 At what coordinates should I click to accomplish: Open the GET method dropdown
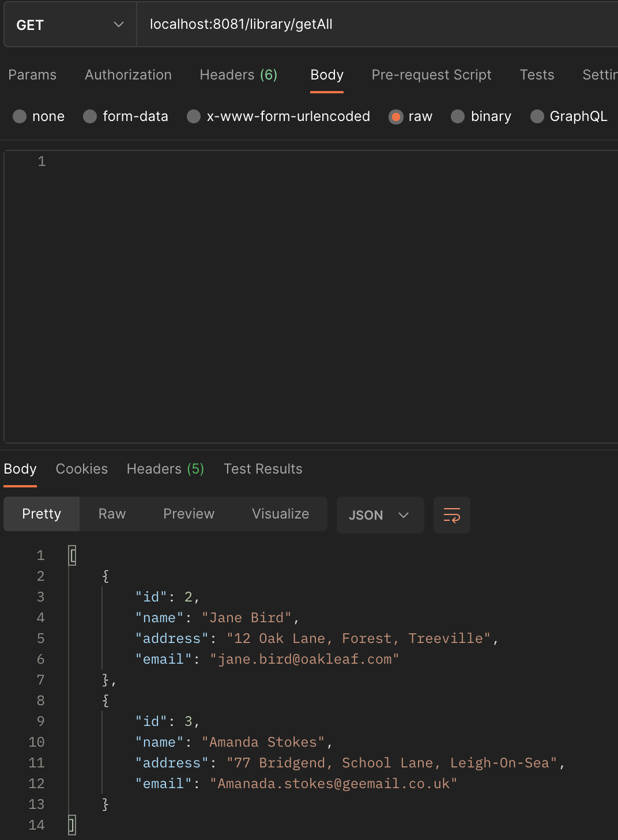(x=70, y=25)
